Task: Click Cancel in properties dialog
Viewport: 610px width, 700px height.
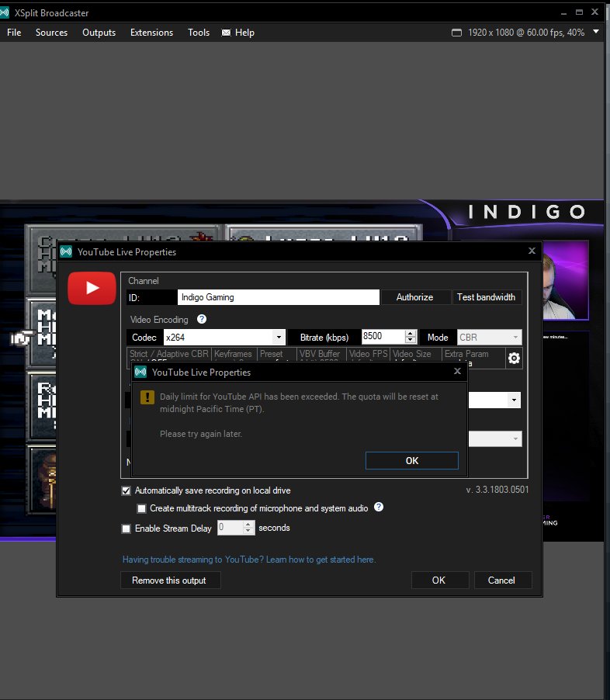Action: point(502,580)
